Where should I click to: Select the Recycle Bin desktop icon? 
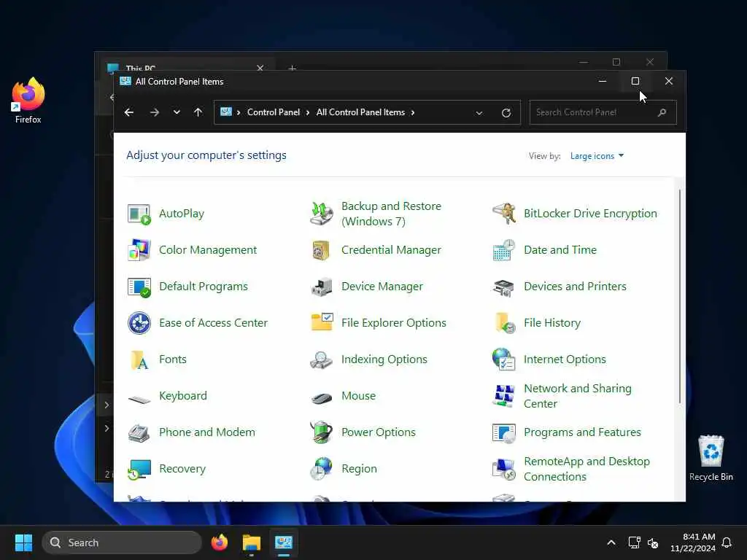tap(711, 459)
